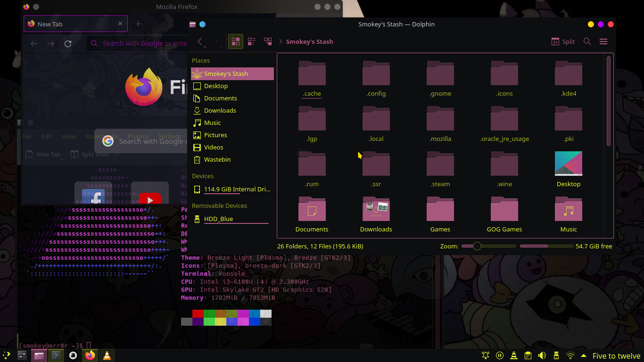Go back in Dolphin navigation
The height and width of the screenshot is (362, 644).
pos(200,41)
